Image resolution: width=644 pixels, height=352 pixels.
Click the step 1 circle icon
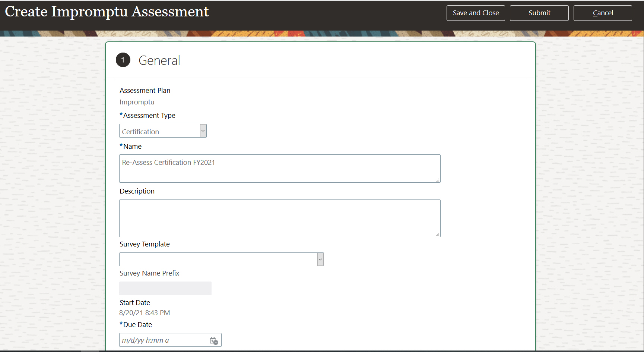point(123,60)
